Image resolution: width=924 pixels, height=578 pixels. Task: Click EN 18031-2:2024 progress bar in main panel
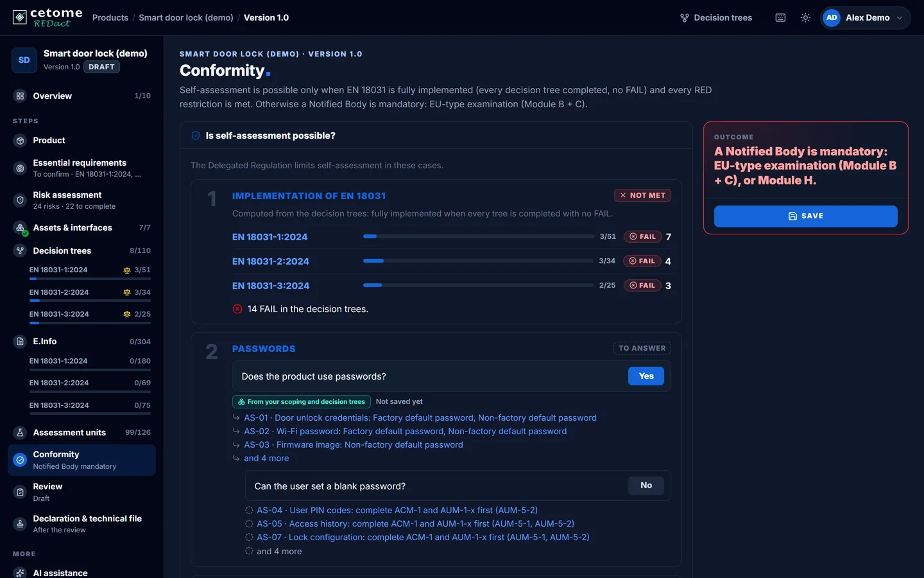point(478,261)
